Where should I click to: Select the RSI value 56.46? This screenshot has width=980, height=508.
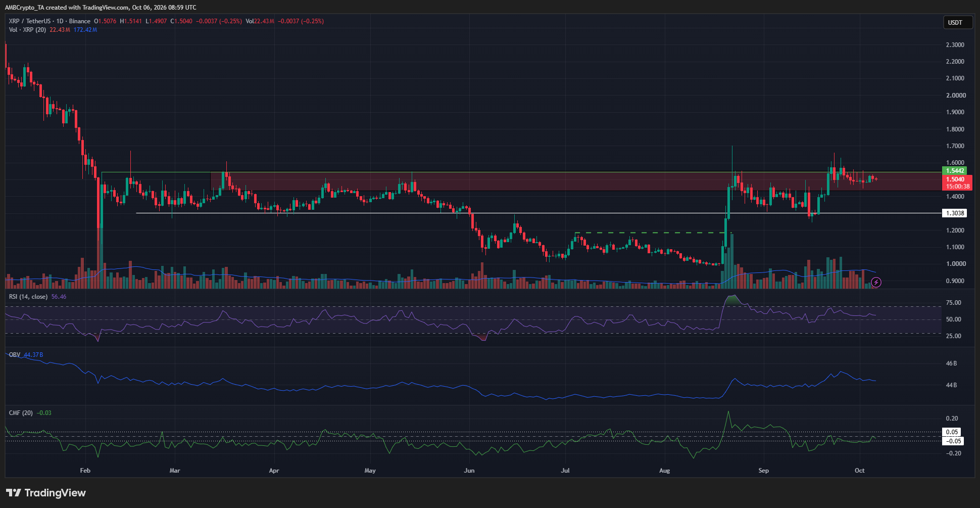pos(59,297)
